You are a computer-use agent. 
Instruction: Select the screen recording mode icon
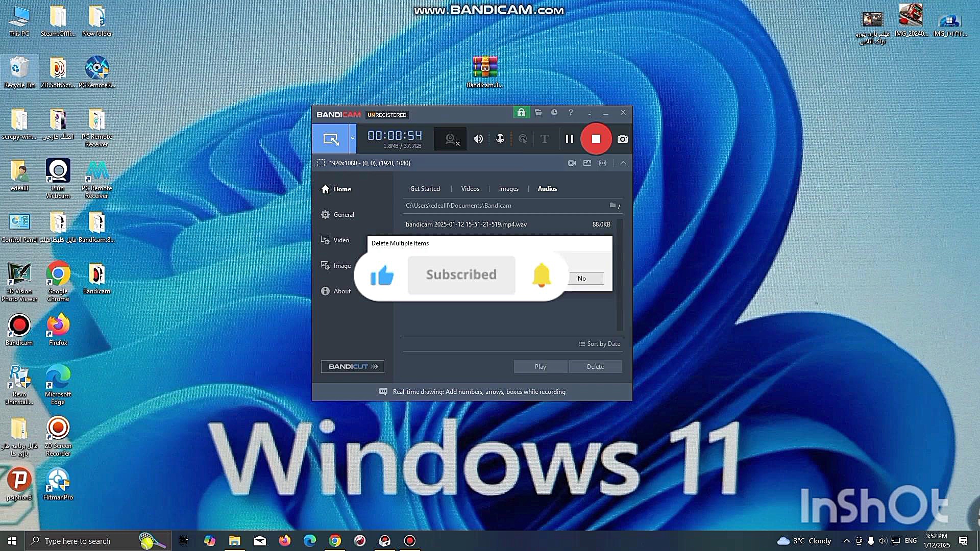(331, 139)
